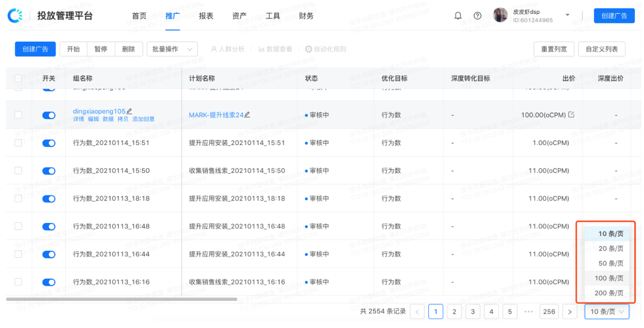Screen dimensions: 644x328
Task: Disable the switch for dingxiaopeng105 row
Action: coord(49,115)
